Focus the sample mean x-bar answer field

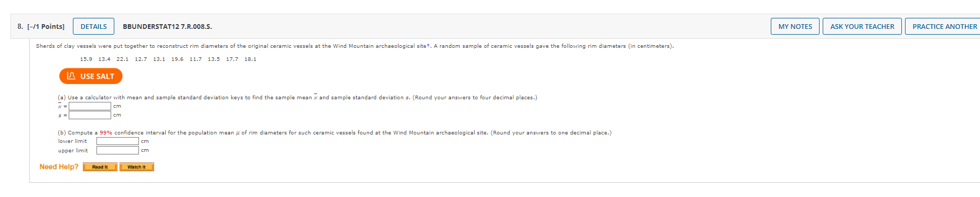[90, 106]
